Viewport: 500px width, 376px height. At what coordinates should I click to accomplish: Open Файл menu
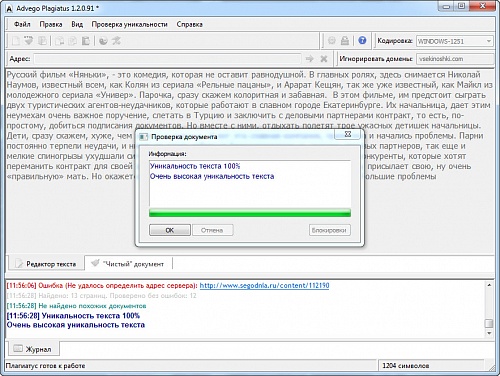pyautogui.click(x=22, y=24)
